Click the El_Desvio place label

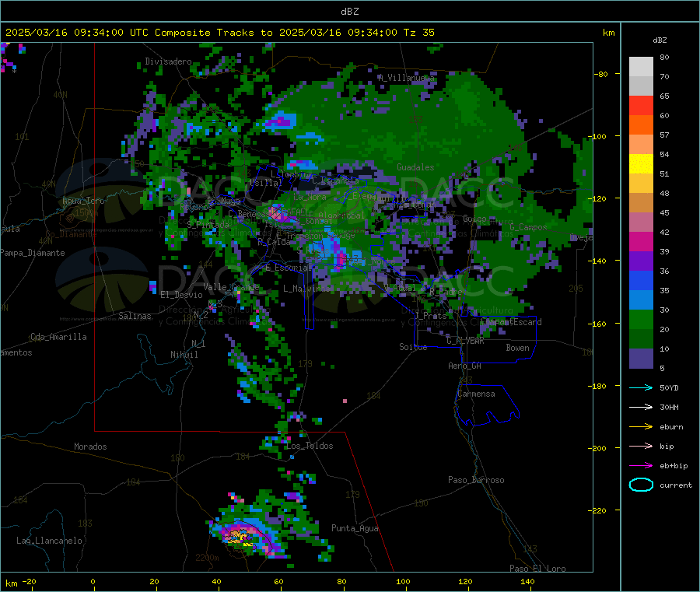(x=182, y=295)
